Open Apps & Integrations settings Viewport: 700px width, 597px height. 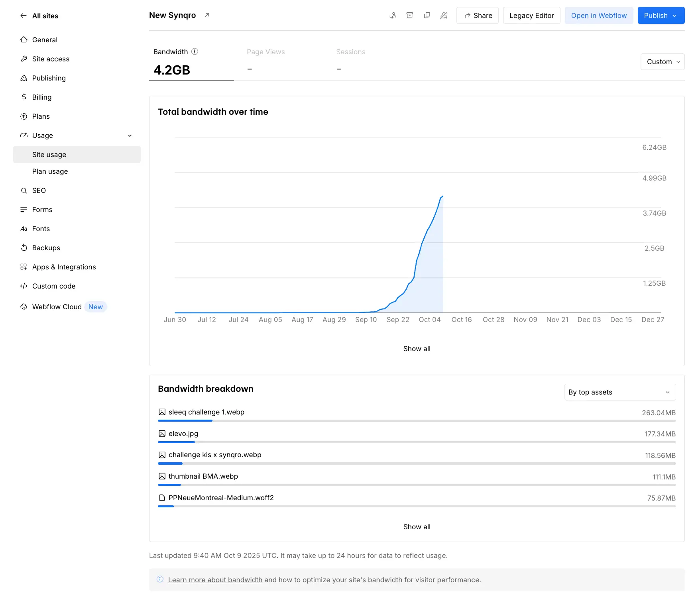(64, 267)
